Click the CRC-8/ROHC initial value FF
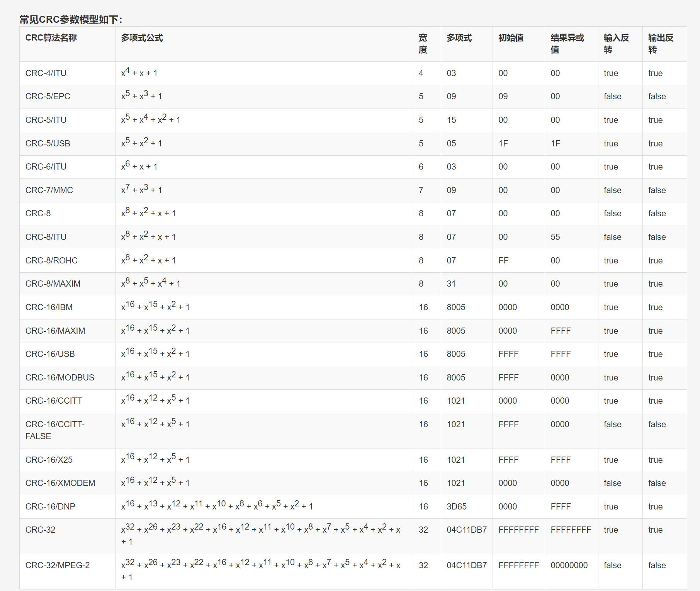 tap(503, 261)
